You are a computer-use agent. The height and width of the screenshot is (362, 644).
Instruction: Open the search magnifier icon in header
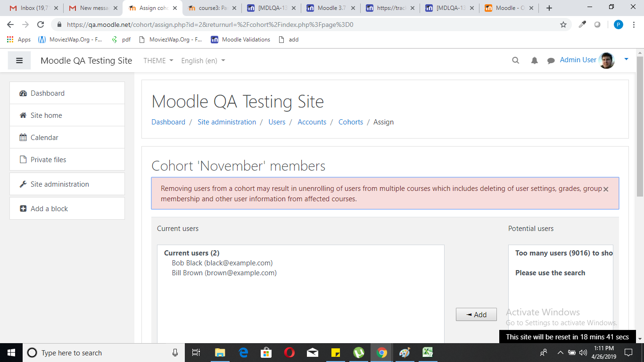click(x=516, y=60)
